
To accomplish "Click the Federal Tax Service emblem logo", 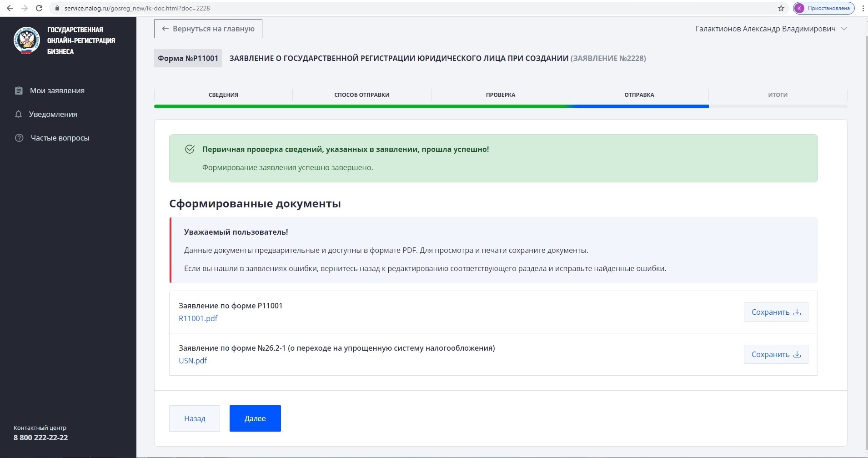I will click(27, 40).
